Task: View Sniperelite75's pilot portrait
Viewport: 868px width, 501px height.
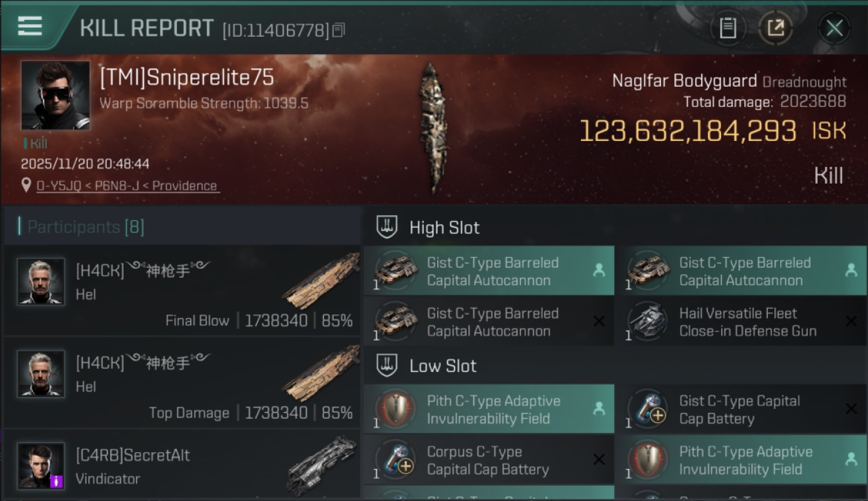Action: click(55, 95)
